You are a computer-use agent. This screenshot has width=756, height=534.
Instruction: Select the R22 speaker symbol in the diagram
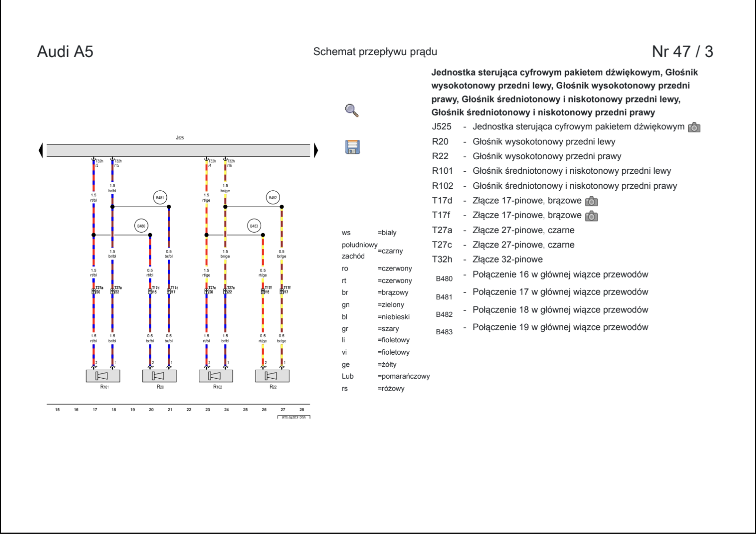click(x=272, y=376)
